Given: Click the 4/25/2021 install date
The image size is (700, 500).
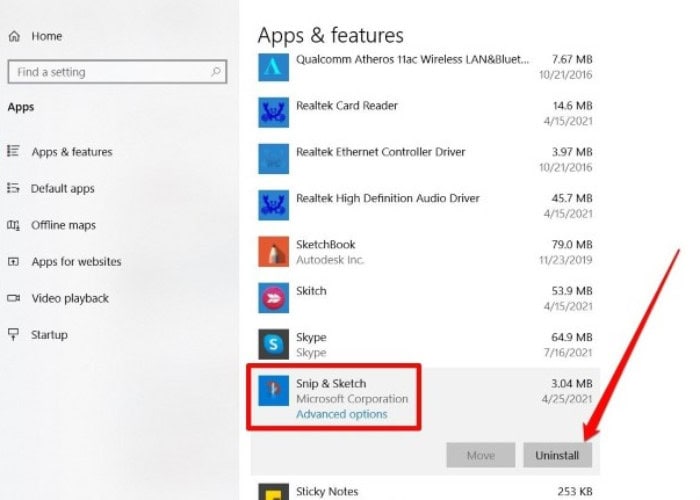Looking at the screenshot, I should [567, 399].
